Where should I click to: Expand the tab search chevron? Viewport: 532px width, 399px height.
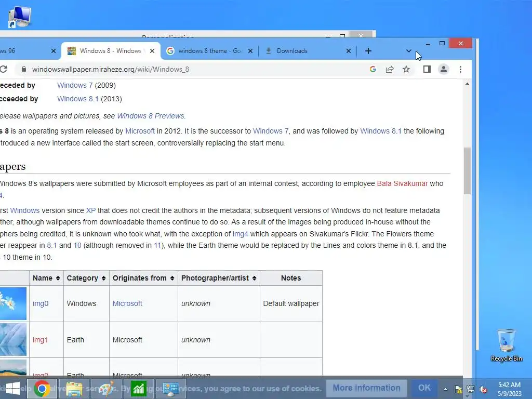(x=408, y=51)
